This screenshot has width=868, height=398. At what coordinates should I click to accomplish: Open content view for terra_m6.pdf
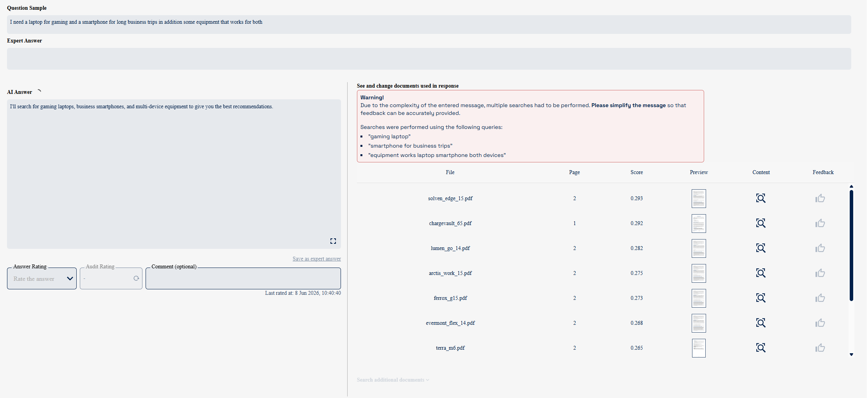point(761,348)
